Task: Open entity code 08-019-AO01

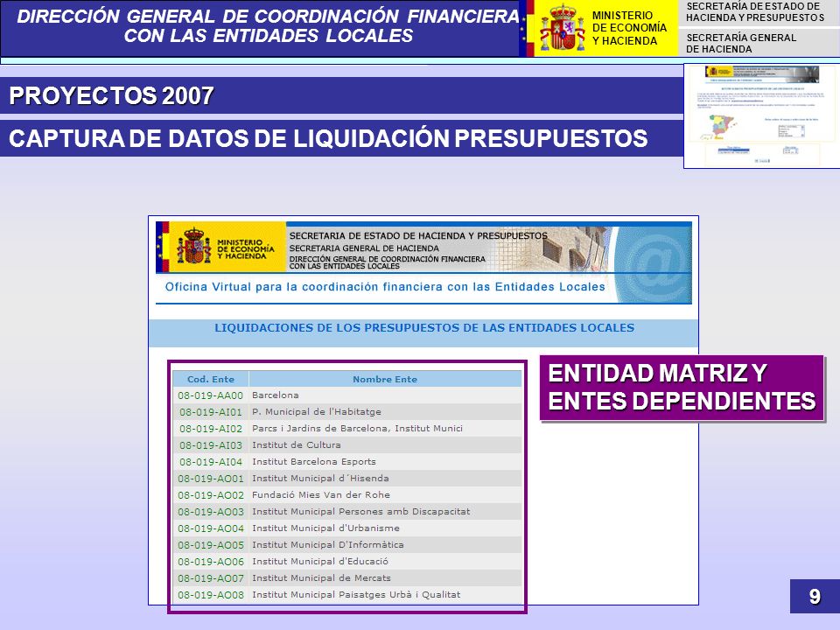Action: pos(211,479)
